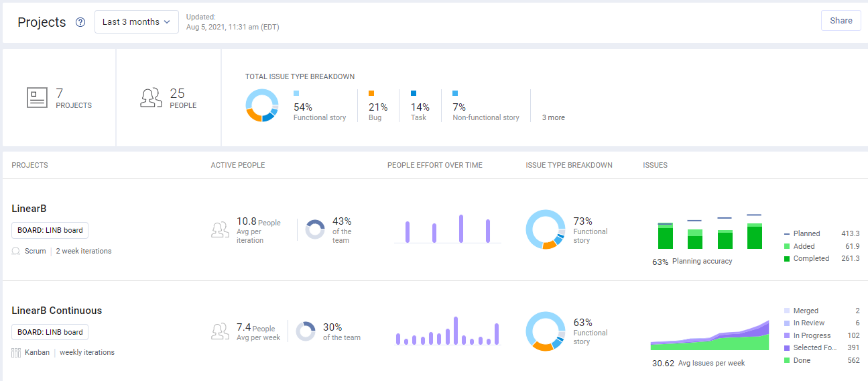Click the Done legend green swatch

click(787, 360)
